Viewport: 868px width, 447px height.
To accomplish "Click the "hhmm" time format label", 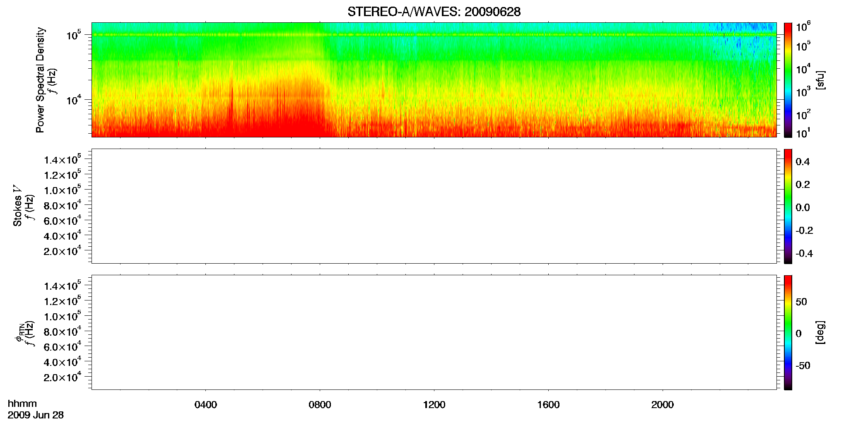I will point(22,404).
